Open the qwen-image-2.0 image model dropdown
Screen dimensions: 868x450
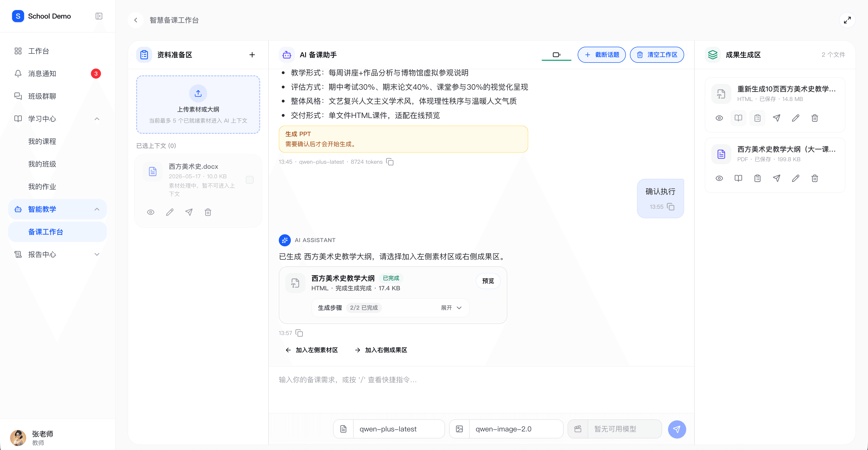point(506,429)
